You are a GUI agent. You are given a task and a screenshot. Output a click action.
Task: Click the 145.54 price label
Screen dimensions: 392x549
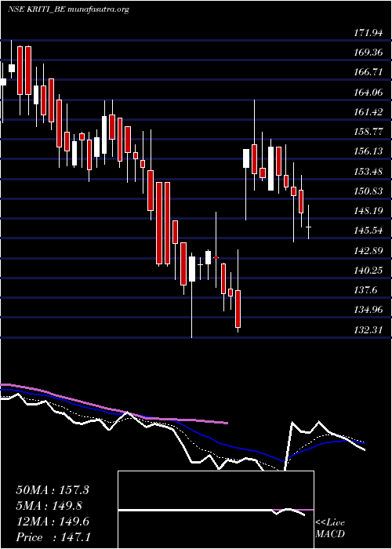click(x=368, y=231)
